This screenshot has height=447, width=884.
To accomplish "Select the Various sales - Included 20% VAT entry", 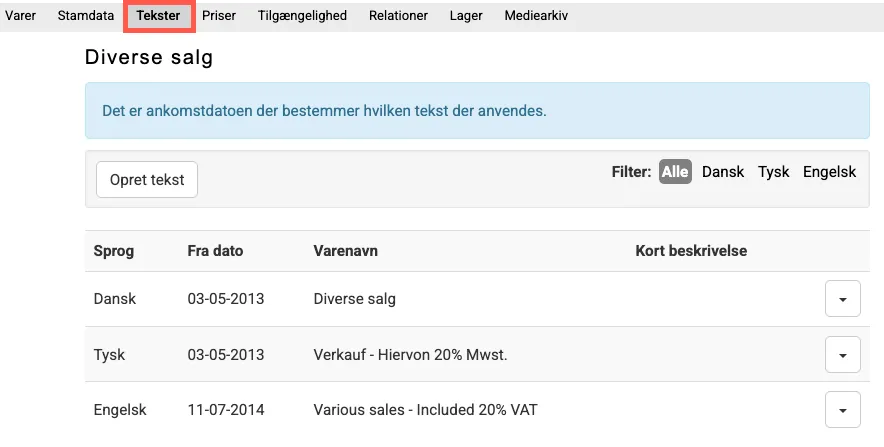I will [427, 409].
